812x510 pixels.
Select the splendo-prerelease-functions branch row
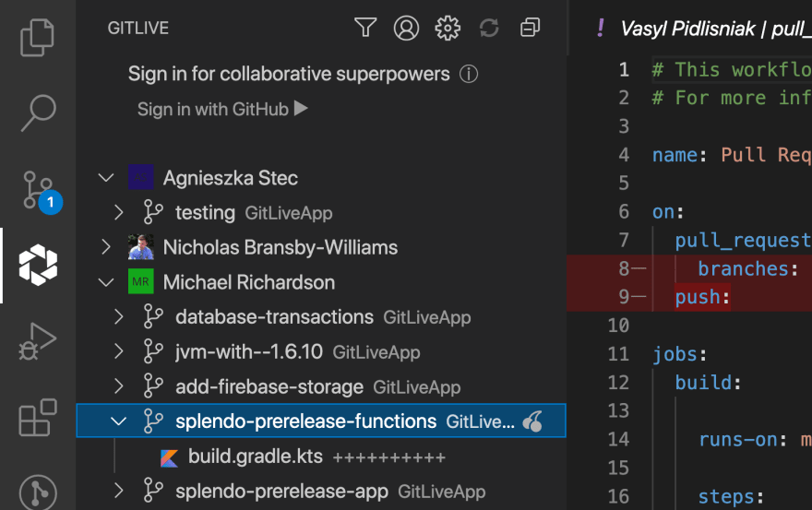click(x=321, y=421)
